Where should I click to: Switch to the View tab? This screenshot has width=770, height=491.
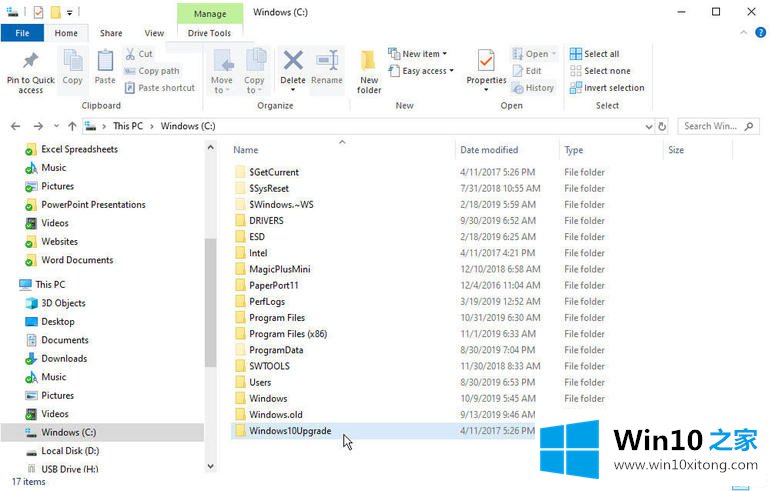154,33
